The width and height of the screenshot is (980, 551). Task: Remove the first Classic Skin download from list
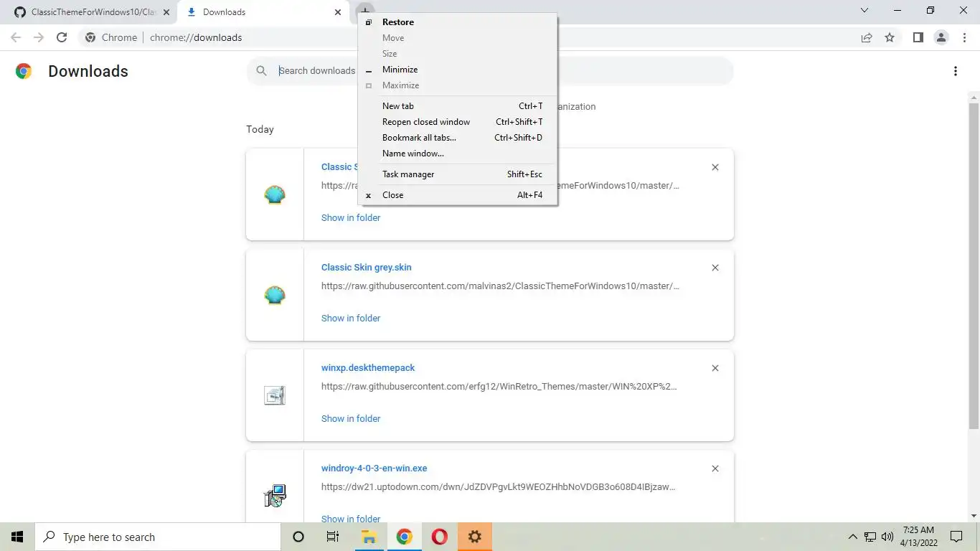pos(715,167)
